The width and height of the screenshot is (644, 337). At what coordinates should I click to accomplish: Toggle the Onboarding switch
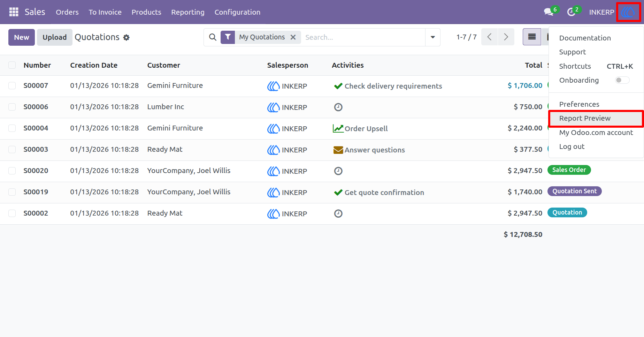point(622,80)
